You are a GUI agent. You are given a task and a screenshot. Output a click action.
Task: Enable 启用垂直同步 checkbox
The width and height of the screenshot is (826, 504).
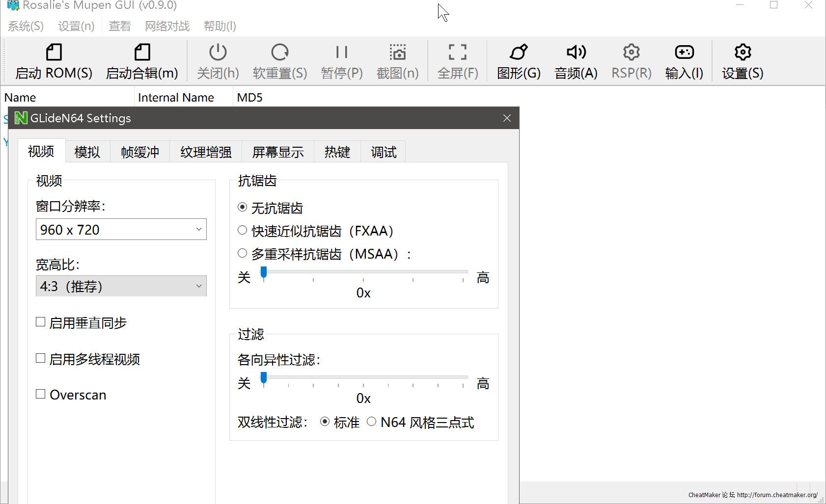pos(41,322)
